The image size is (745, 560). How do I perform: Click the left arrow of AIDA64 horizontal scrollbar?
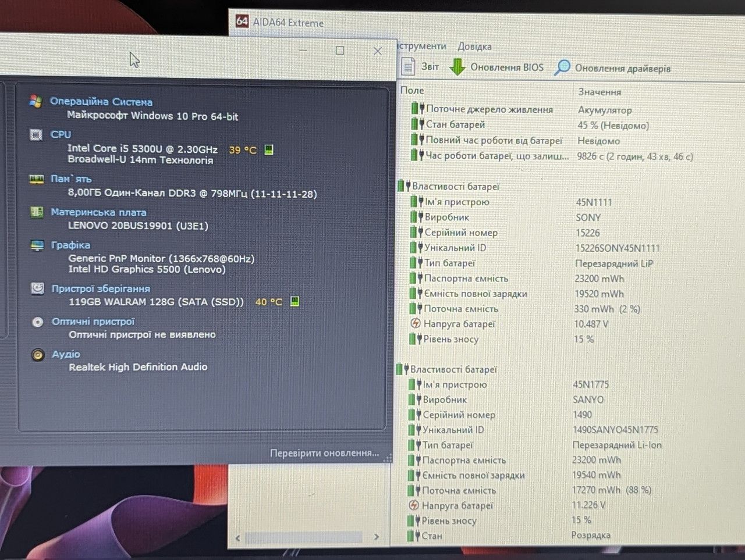click(x=237, y=538)
